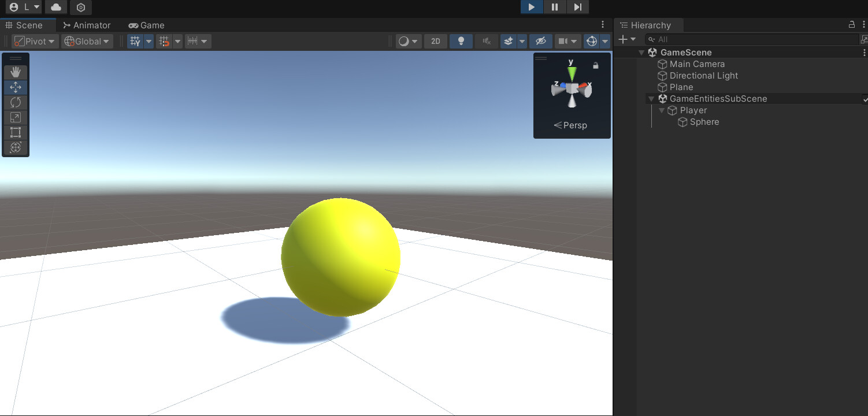Screen dimensions: 868x416
Task: Toggle 2D view mode
Action: click(x=435, y=41)
